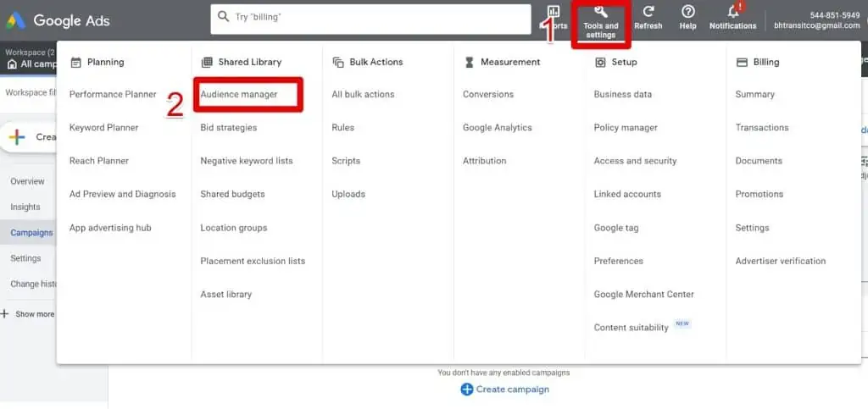Click the Setup gear icon
Viewport: 868px width, 409px height.
(600, 63)
